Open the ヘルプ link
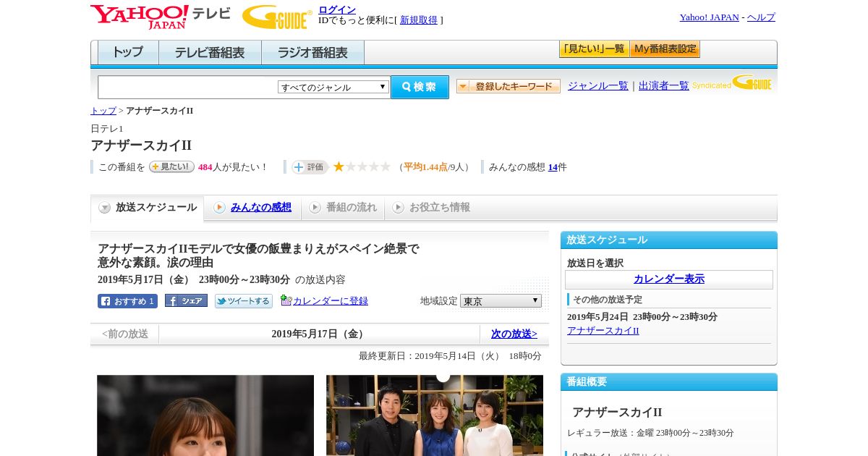Screen dimensions: 868x456 (x=761, y=17)
